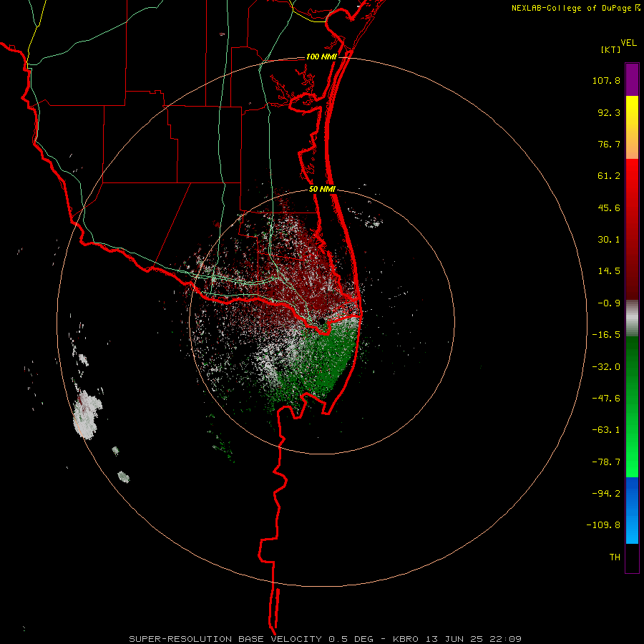Image resolution: width=644 pixels, height=644 pixels.
Task: Click the 100 NMI range ring label
Action: click(321, 57)
